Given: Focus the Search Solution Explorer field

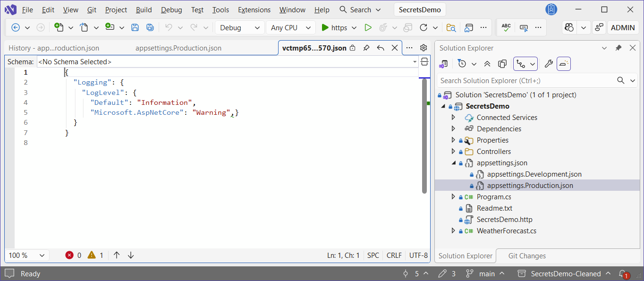Looking at the screenshot, I should point(526,81).
